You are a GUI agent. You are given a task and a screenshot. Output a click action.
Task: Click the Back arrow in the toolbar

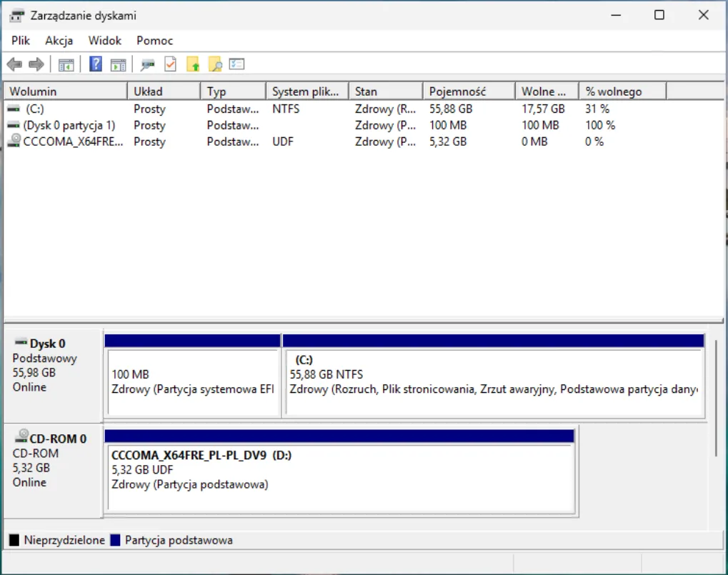coord(14,65)
